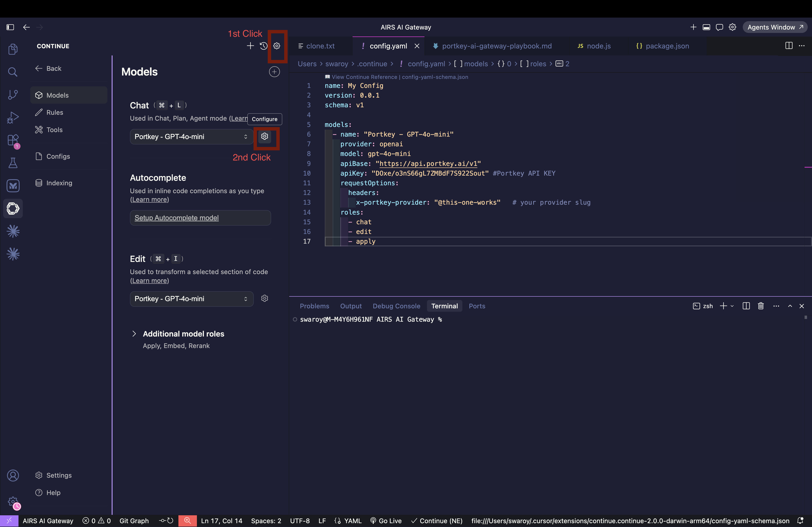Select Tools in Continue settings menu
812x527 pixels.
(68, 130)
